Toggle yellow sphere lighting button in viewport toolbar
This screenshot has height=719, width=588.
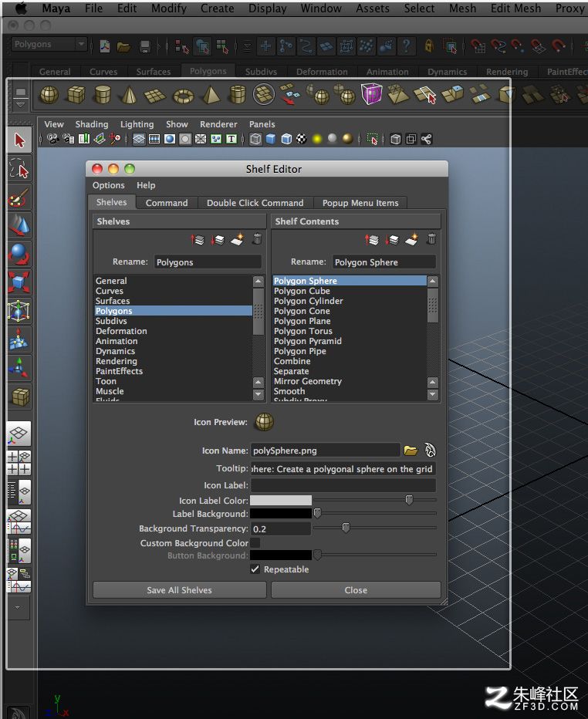[317, 139]
